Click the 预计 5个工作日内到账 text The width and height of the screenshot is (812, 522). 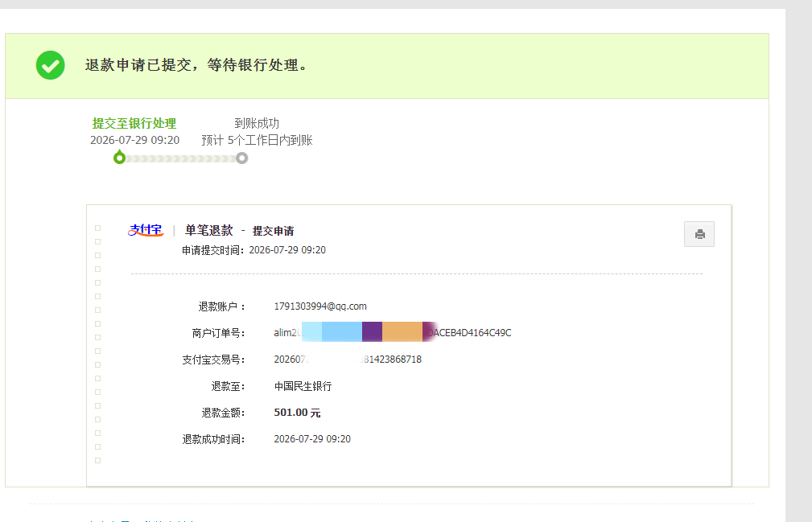[257, 140]
